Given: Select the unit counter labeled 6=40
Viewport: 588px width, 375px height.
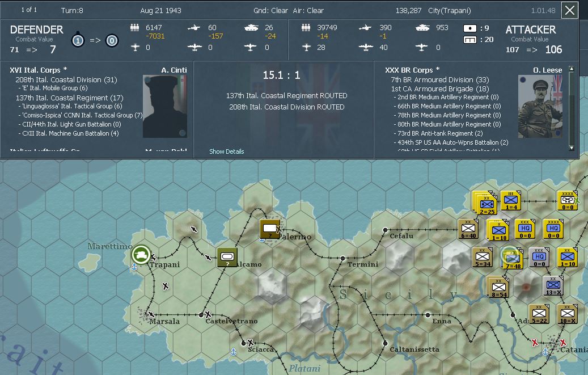Looking at the screenshot, I should [468, 229].
